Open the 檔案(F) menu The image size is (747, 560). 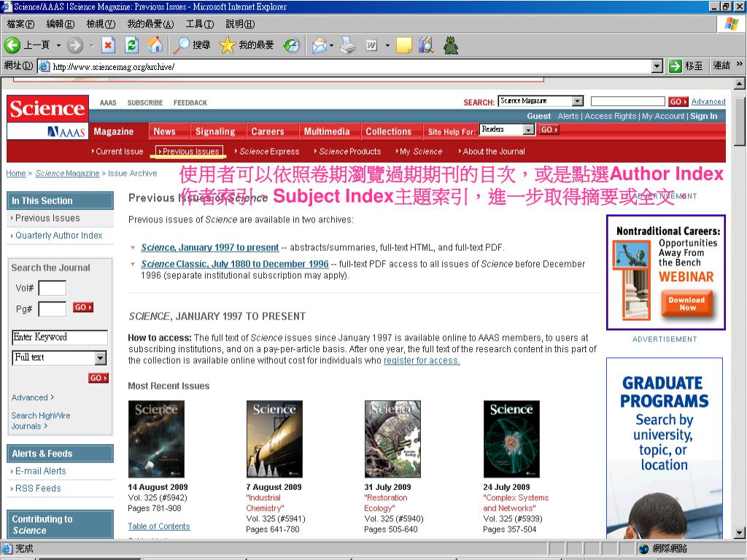[20, 24]
